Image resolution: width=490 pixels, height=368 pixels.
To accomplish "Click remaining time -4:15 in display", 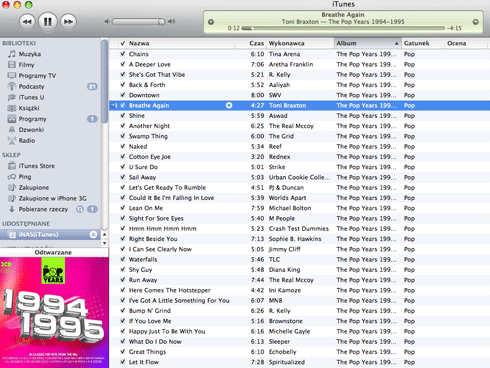I will (x=454, y=28).
